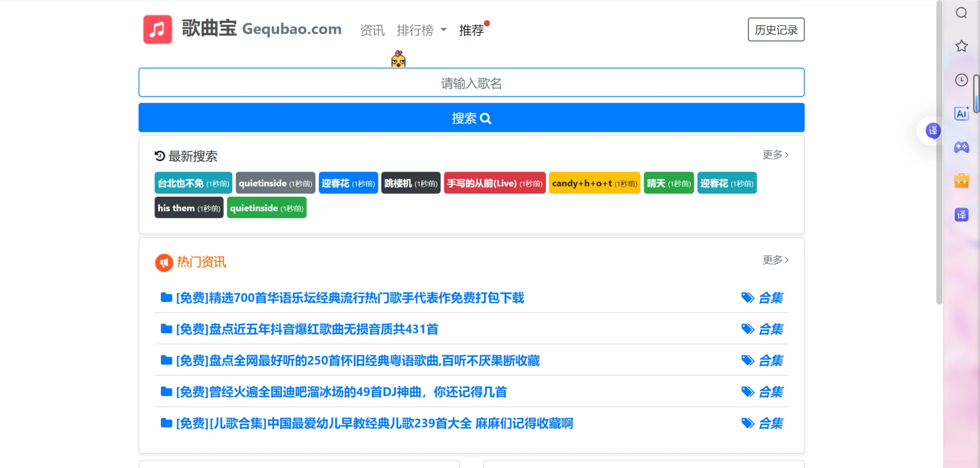Click the orange briefcase icon in the sidebar
The width and height of the screenshot is (980, 468).
(961, 181)
